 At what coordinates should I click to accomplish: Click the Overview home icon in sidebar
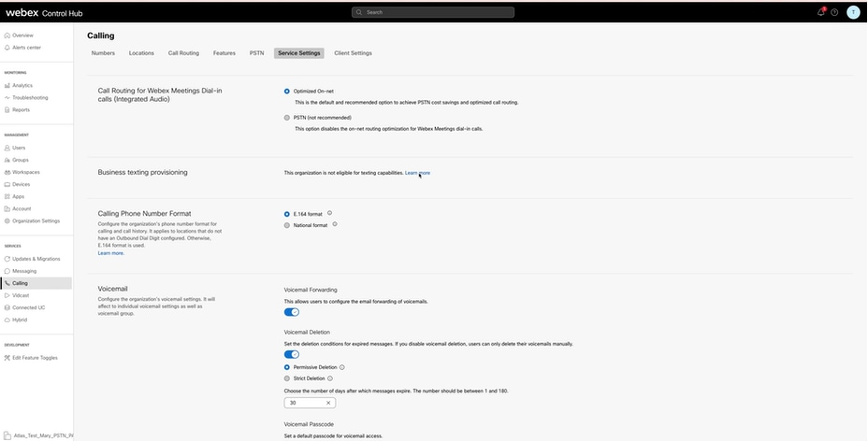pos(7,36)
